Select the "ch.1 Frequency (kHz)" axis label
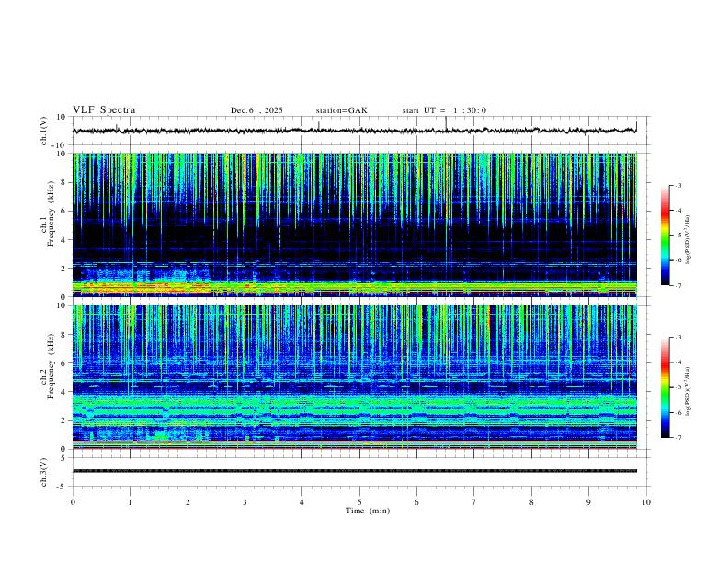 pyautogui.click(x=47, y=213)
